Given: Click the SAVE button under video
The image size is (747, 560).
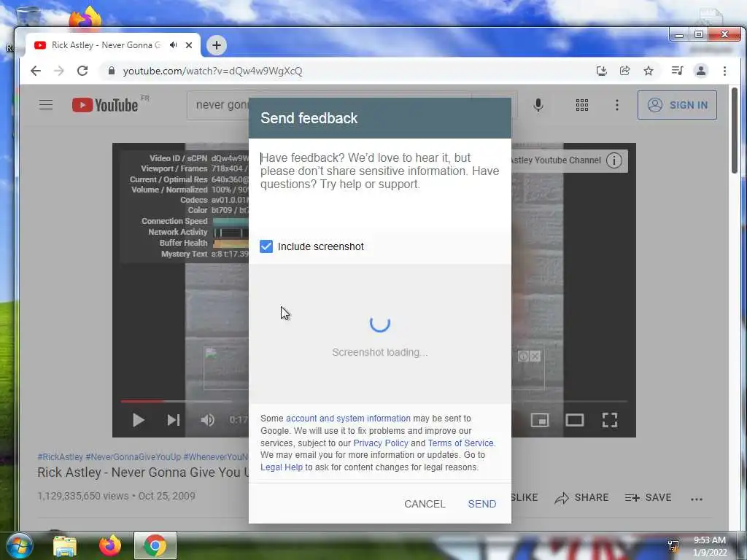Looking at the screenshot, I should 648,497.
